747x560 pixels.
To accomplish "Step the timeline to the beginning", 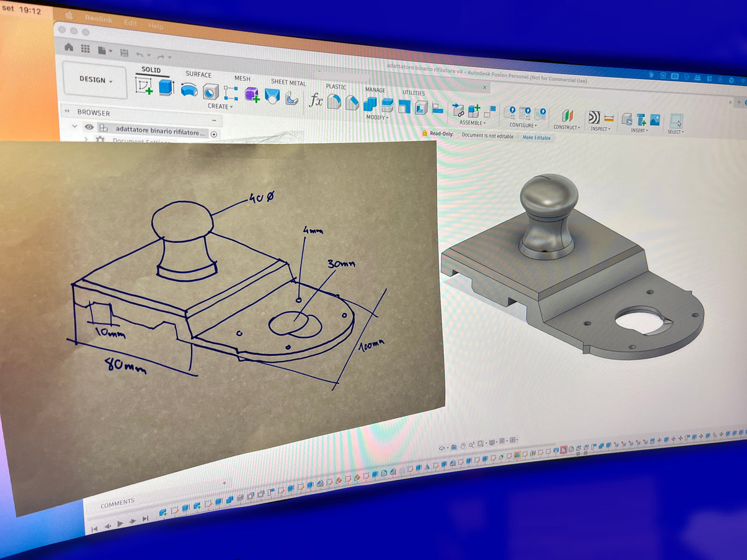I will [95, 530].
